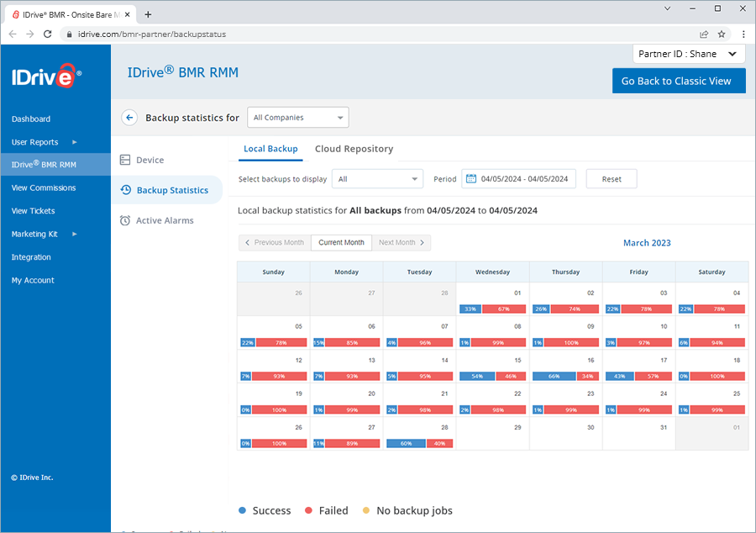Click the 54% success bar on March 15
Screen dimensions: 756x533
(477, 377)
